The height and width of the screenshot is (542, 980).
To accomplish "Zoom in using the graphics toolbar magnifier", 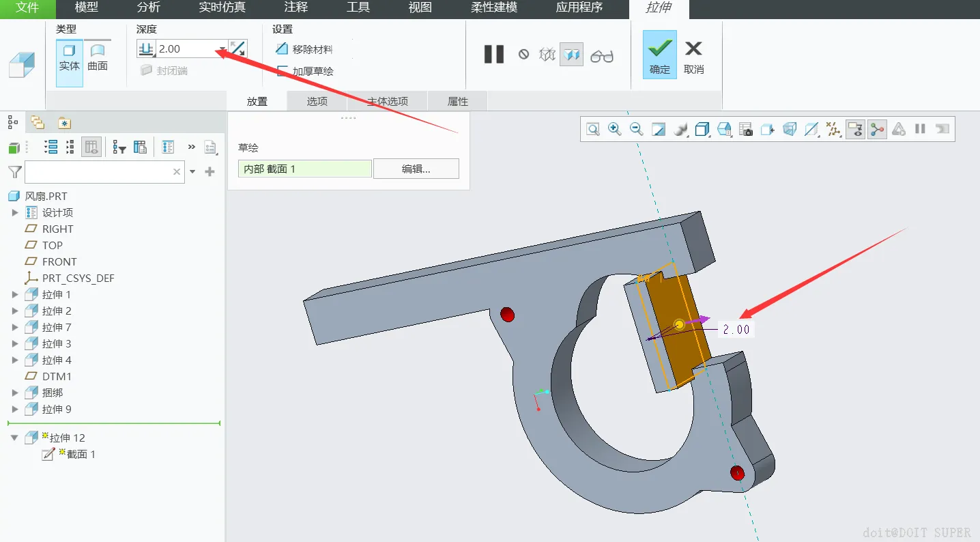I will (614, 129).
